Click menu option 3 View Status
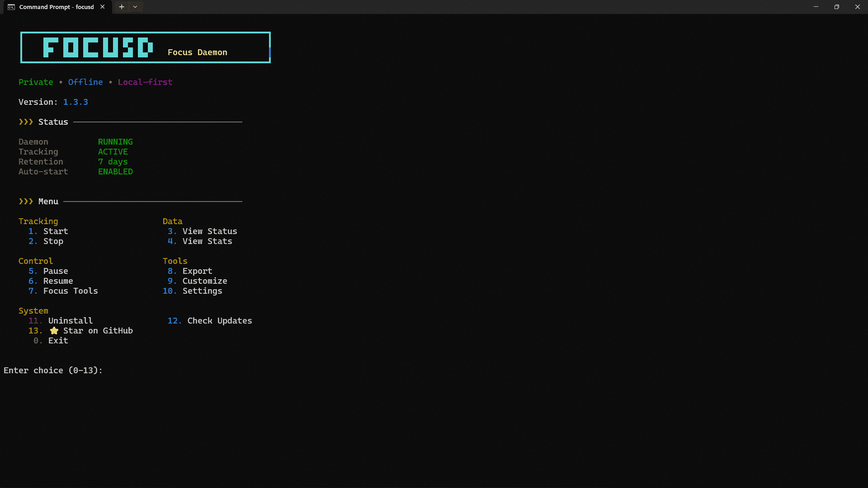This screenshot has height=488, width=868. click(x=203, y=231)
